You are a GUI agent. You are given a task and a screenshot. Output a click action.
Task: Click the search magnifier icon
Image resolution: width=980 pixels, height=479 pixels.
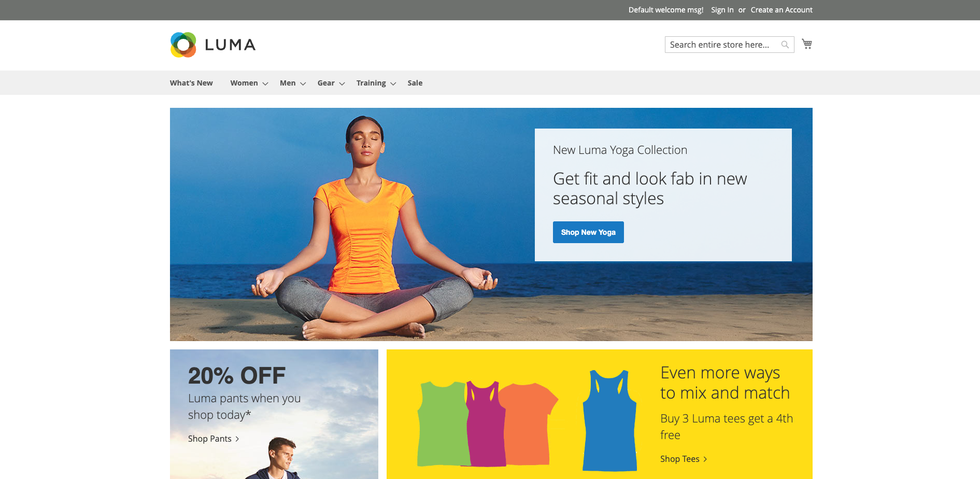[785, 45]
